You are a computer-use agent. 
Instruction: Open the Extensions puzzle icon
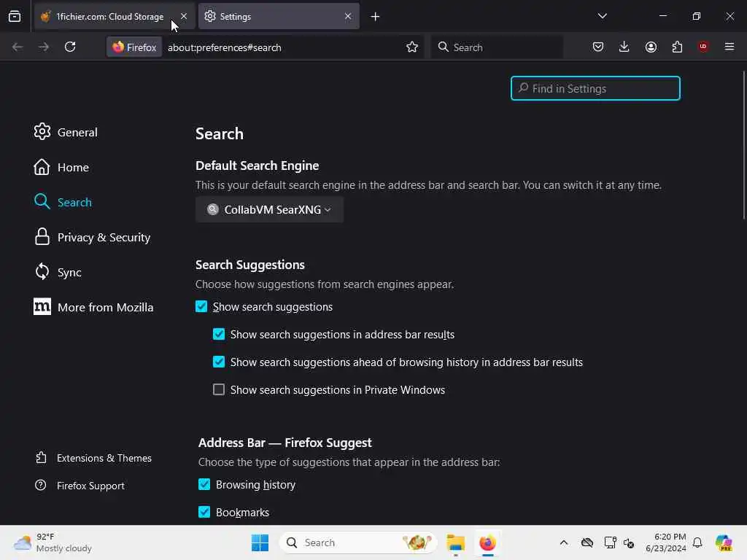pos(677,47)
